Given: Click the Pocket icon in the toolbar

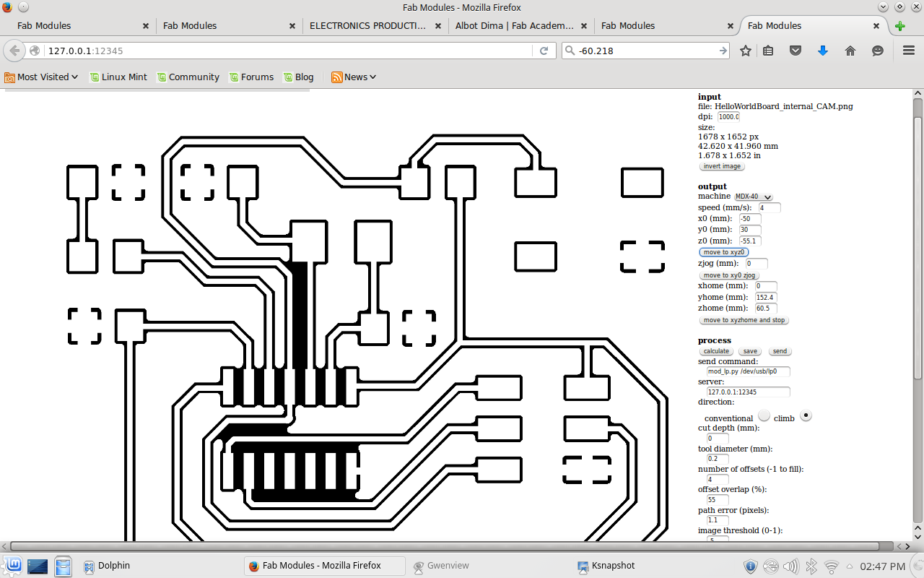Looking at the screenshot, I should pos(796,51).
